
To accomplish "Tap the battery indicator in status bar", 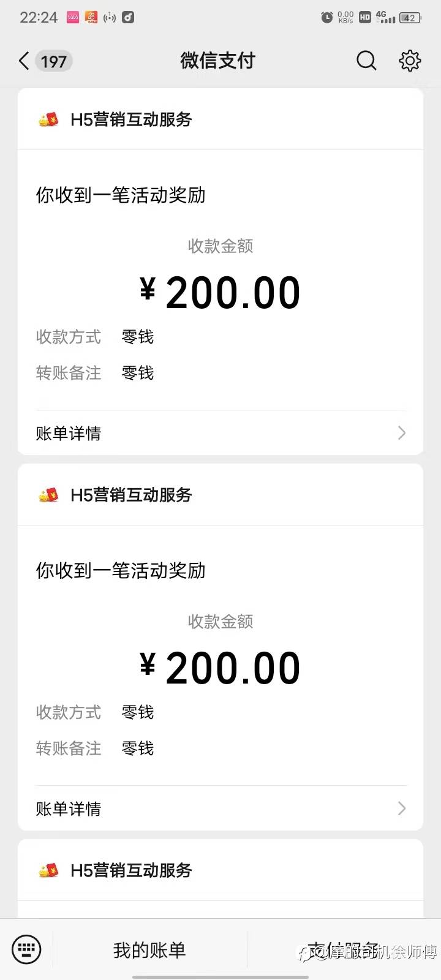I will tap(410, 18).
